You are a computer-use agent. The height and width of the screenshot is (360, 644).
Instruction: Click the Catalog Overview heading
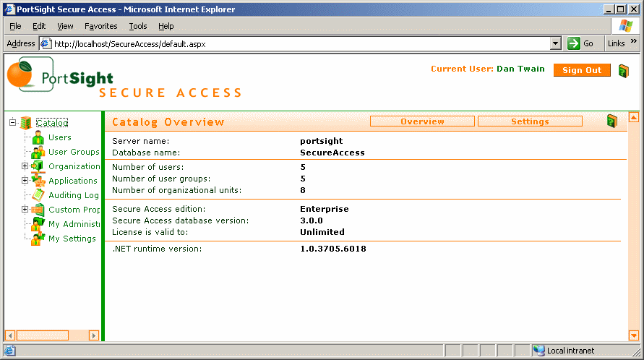click(x=168, y=122)
